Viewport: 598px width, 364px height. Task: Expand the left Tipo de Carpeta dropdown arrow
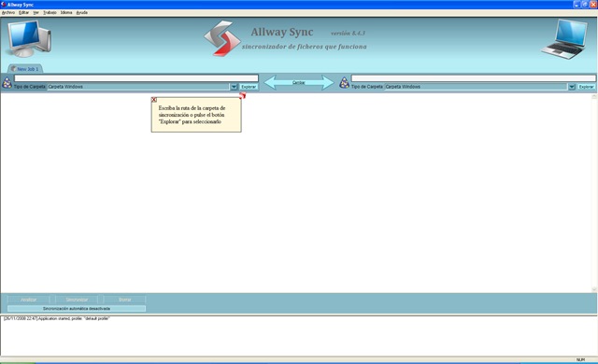coord(234,87)
